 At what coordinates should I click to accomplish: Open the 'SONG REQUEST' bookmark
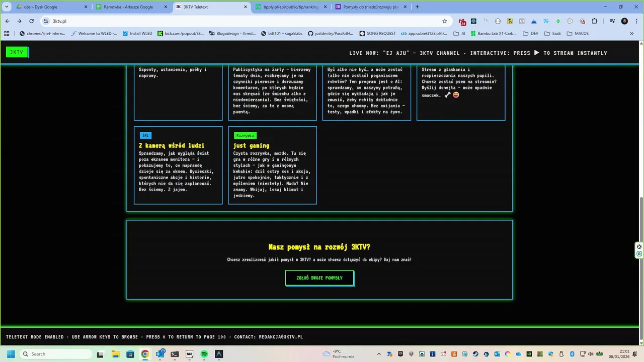378,34
